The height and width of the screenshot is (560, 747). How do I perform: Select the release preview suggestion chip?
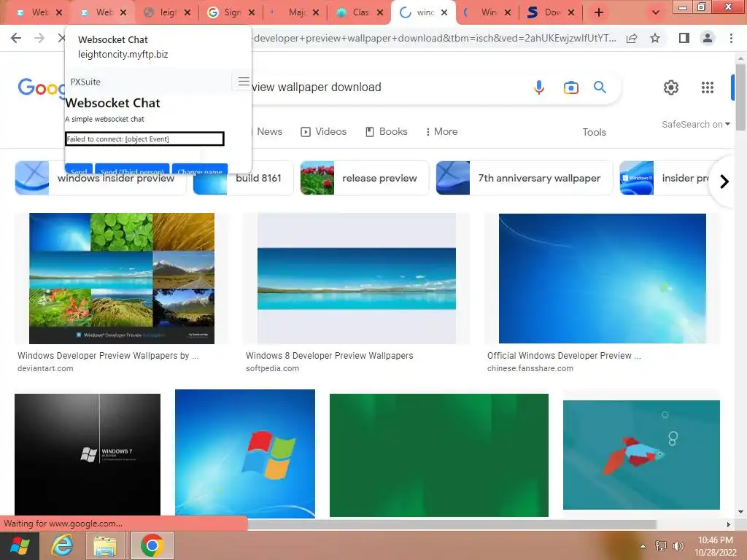[x=365, y=178]
